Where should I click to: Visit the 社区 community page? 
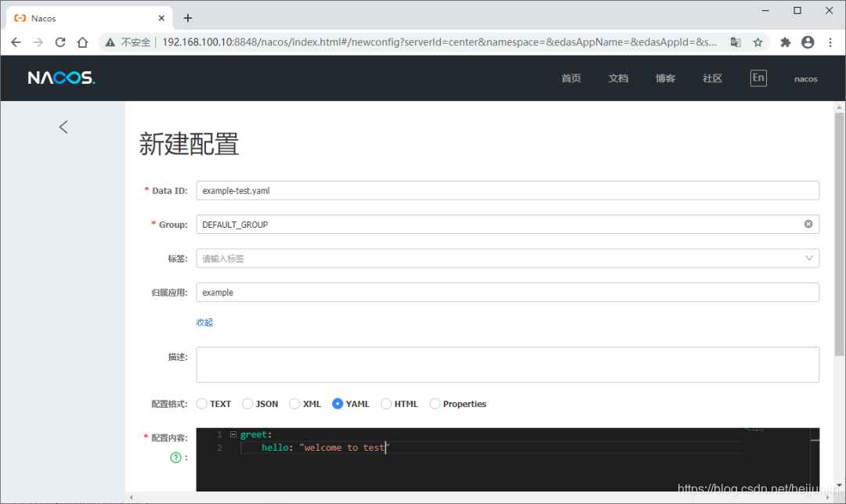tap(712, 77)
